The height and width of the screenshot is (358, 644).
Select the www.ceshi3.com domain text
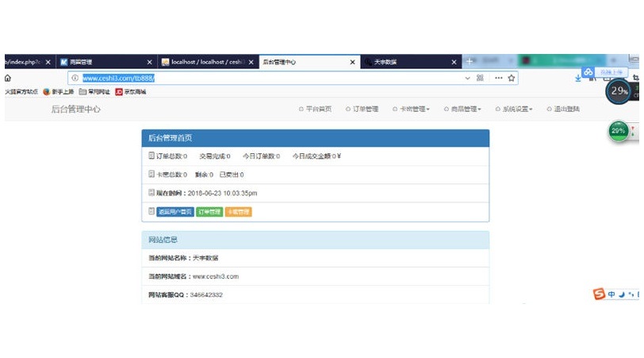coord(216,276)
